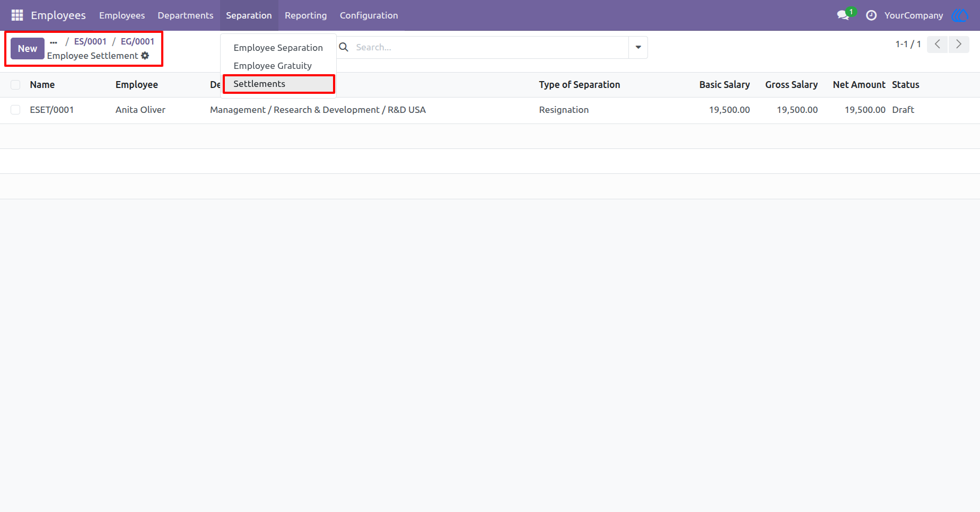Click the Management / Research & Development department cell
Image resolution: width=980 pixels, height=512 pixels.
pos(318,110)
